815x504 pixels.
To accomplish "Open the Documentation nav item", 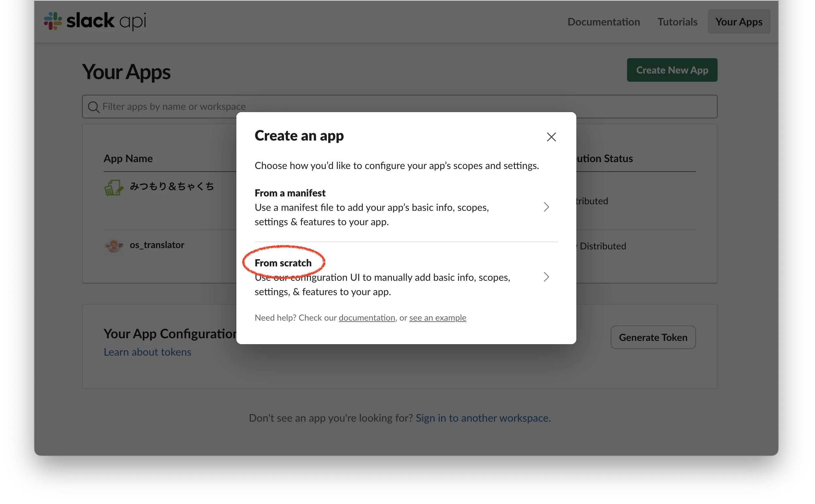I will point(604,22).
